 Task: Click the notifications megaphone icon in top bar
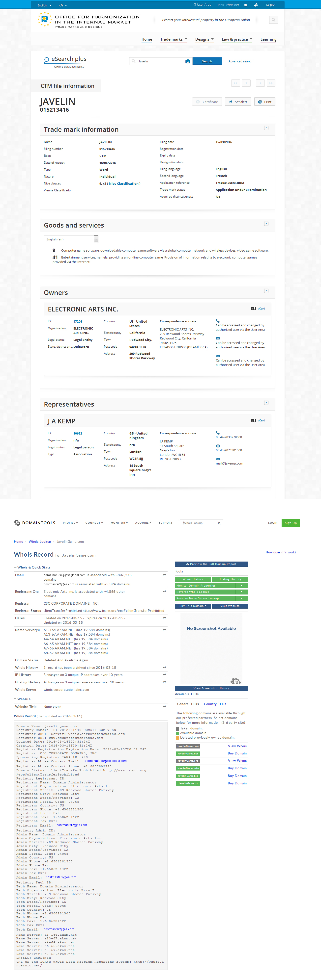point(256,5)
